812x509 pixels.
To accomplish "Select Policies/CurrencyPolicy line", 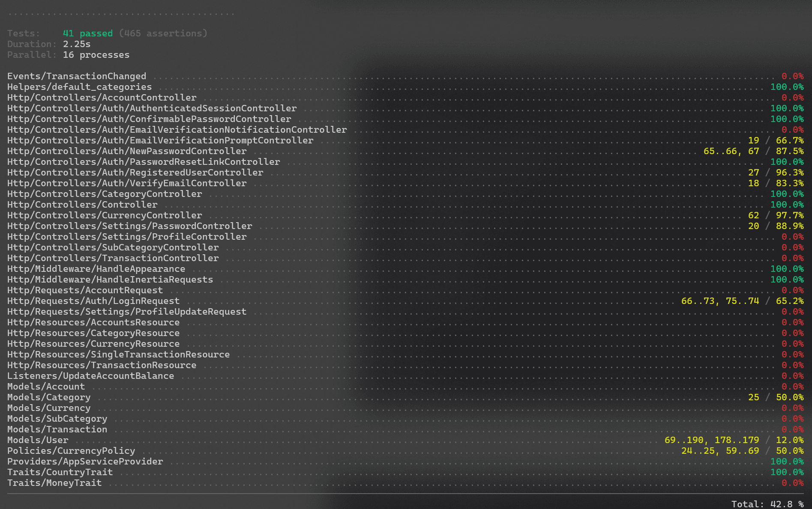I will pyautogui.click(x=70, y=450).
